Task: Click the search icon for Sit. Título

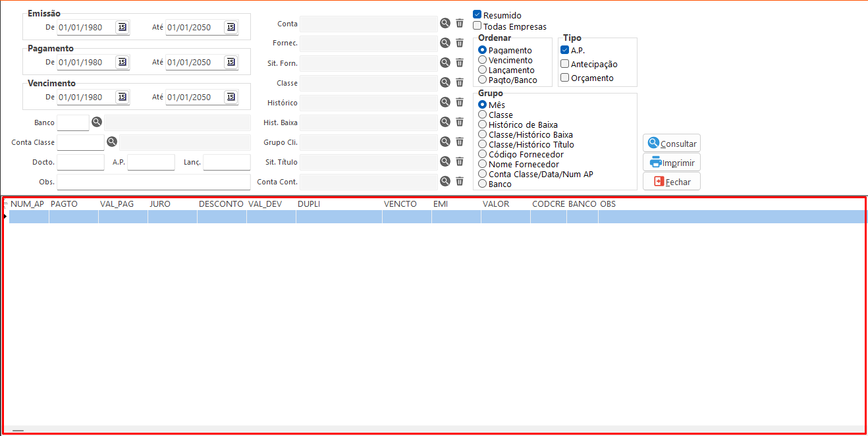Action: tap(445, 161)
